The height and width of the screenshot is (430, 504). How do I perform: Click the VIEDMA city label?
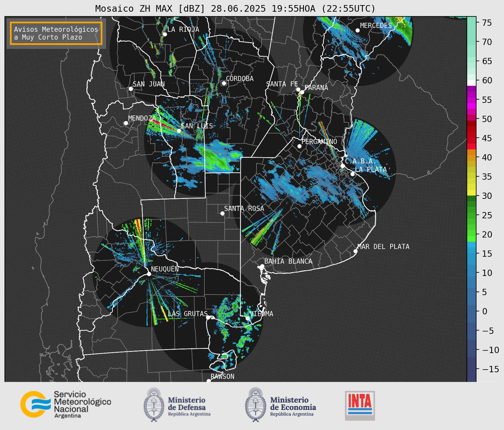click(261, 314)
